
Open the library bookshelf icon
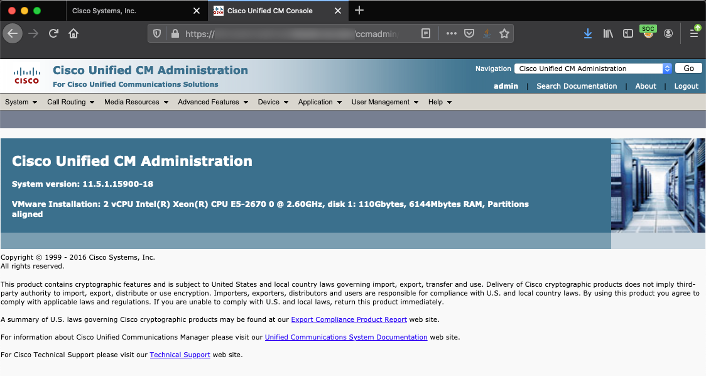click(x=608, y=34)
